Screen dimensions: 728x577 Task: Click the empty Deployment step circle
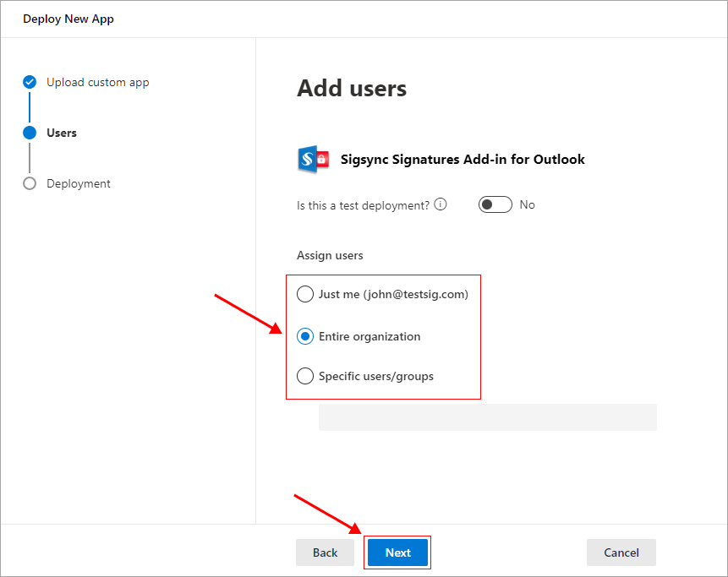pos(29,183)
